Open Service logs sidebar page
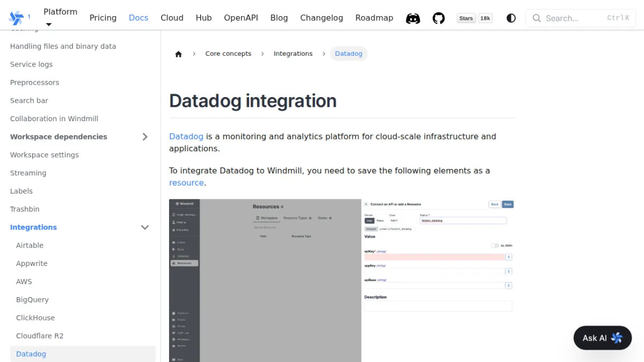 point(31,64)
